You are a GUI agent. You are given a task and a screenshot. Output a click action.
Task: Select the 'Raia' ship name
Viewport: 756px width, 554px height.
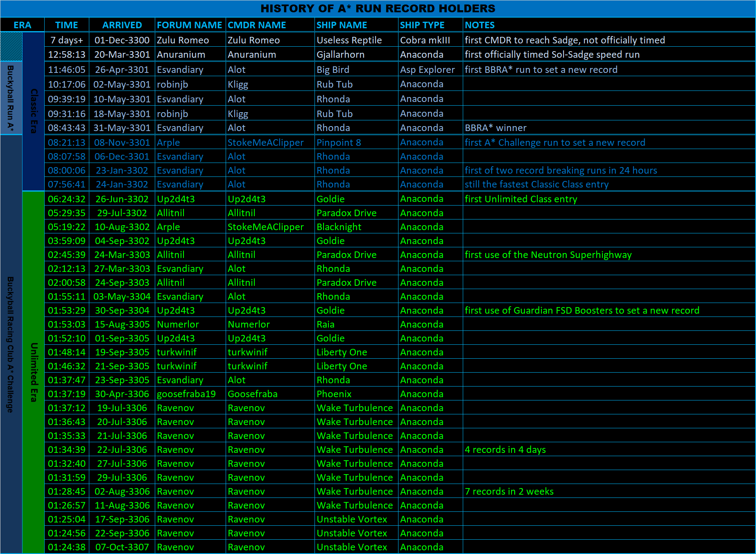click(326, 324)
